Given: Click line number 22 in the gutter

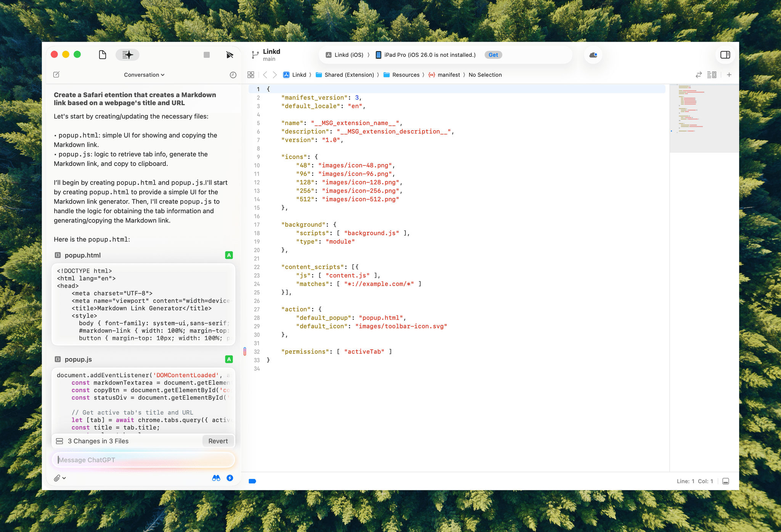Looking at the screenshot, I should pyautogui.click(x=257, y=267).
